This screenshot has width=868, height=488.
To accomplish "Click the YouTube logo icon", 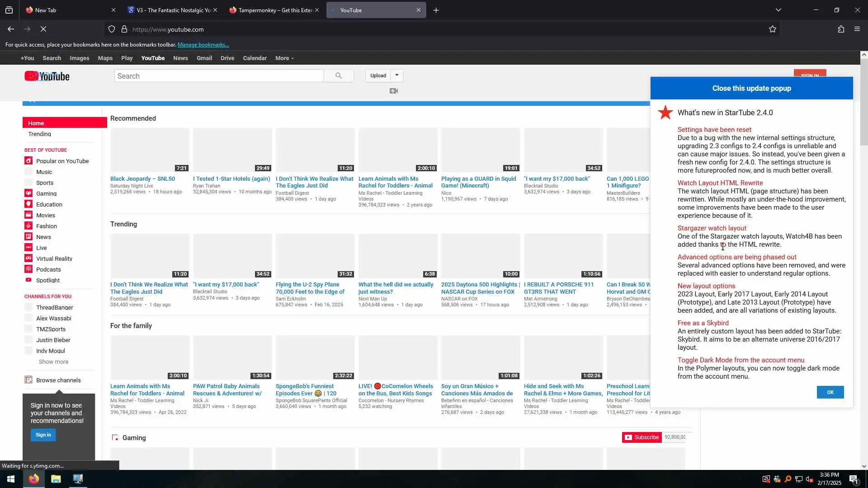I will pos(47,76).
